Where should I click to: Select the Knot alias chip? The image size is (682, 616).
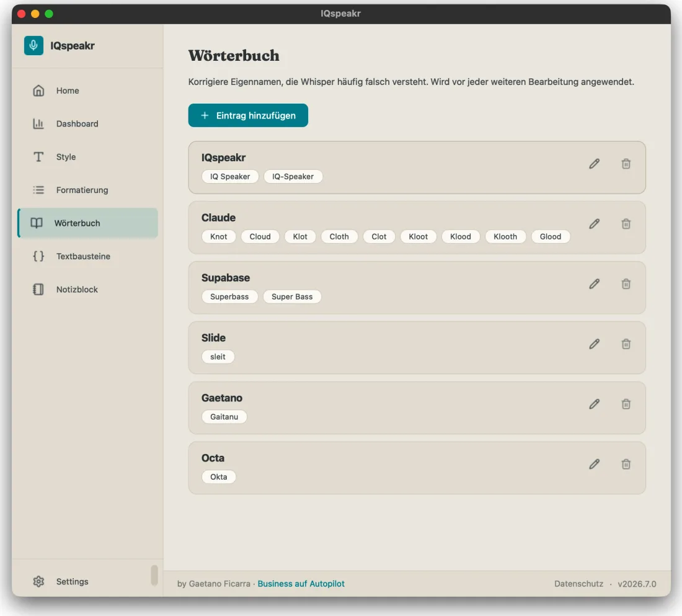click(219, 236)
